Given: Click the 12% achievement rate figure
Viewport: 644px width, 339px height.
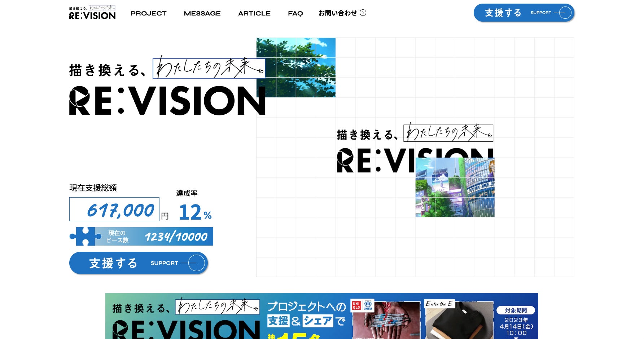Looking at the screenshot, I should tap(195, 212).
